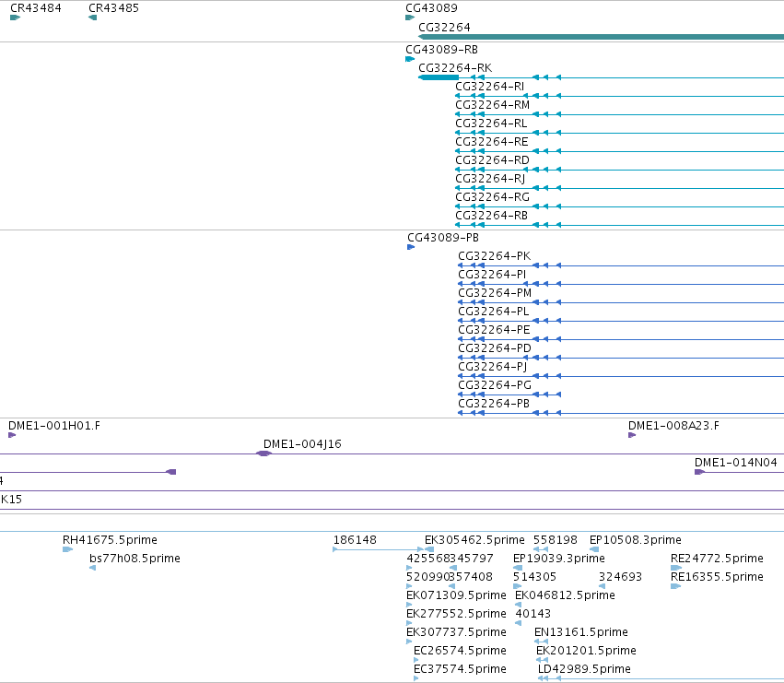Click transcript CG32264-RJ
The width and height of the screenshot is (784, 683).
point(490,179)
